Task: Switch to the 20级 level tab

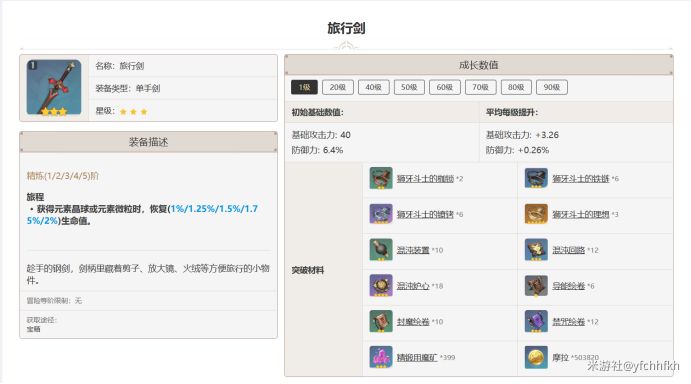Action: tap(338, 87)
